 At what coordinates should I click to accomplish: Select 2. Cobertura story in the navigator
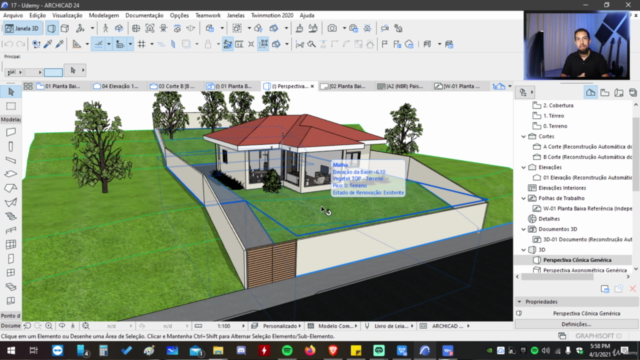pos(558,105)
